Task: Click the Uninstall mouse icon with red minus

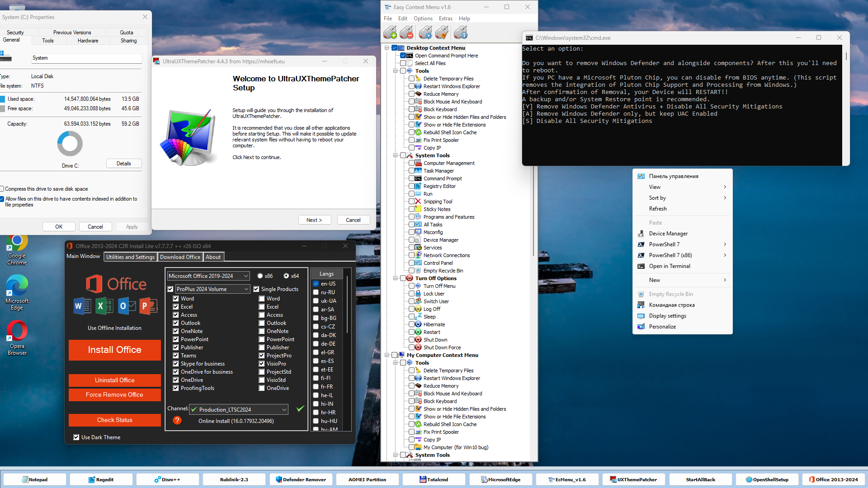Action: pos(407,33)
